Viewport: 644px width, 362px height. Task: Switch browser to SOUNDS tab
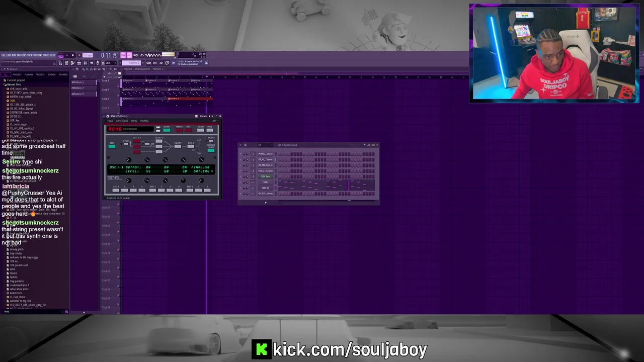[51, 74]
